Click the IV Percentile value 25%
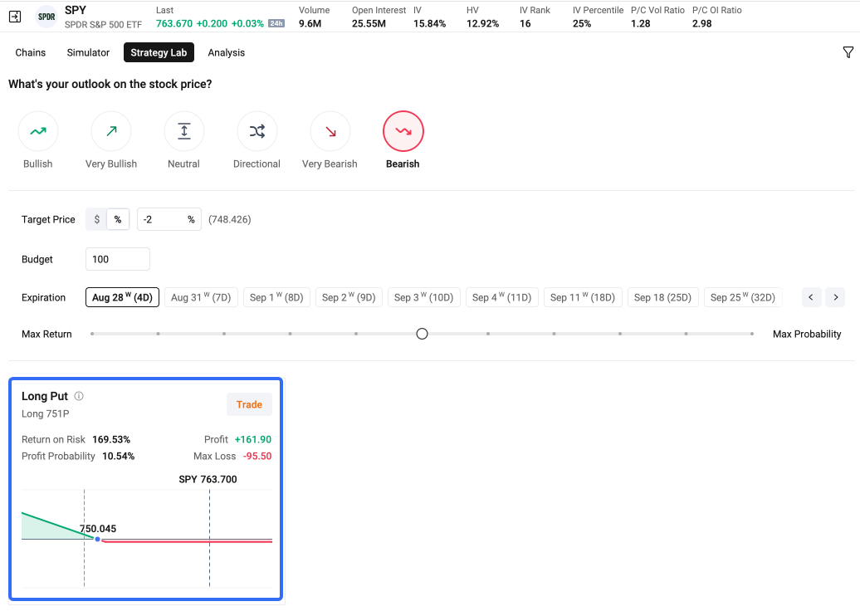 coord(582,23)
